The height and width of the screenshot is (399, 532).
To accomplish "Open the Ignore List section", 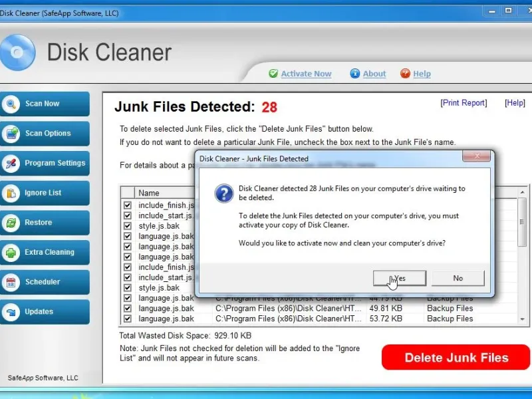I will pyautogui.click(x=45, y=193).
